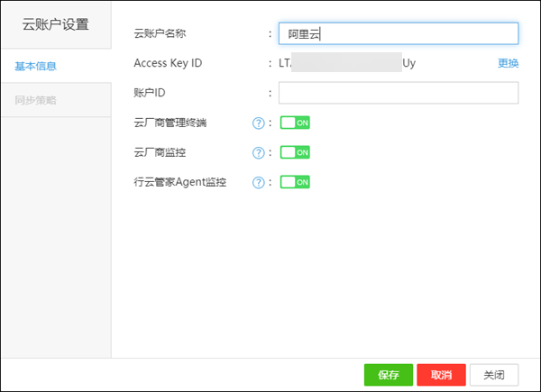Click the masked Access Key ID value
Image resolution: width=541 pixels, height=392 pixels.
pyautogui.click(x=347, y=63)
